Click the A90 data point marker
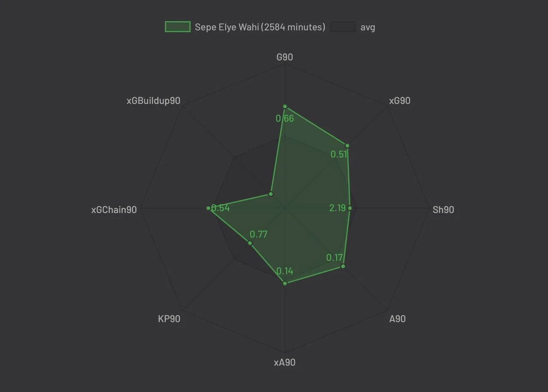The height and width of the screenshot is (392, 548). pos(343,266)
